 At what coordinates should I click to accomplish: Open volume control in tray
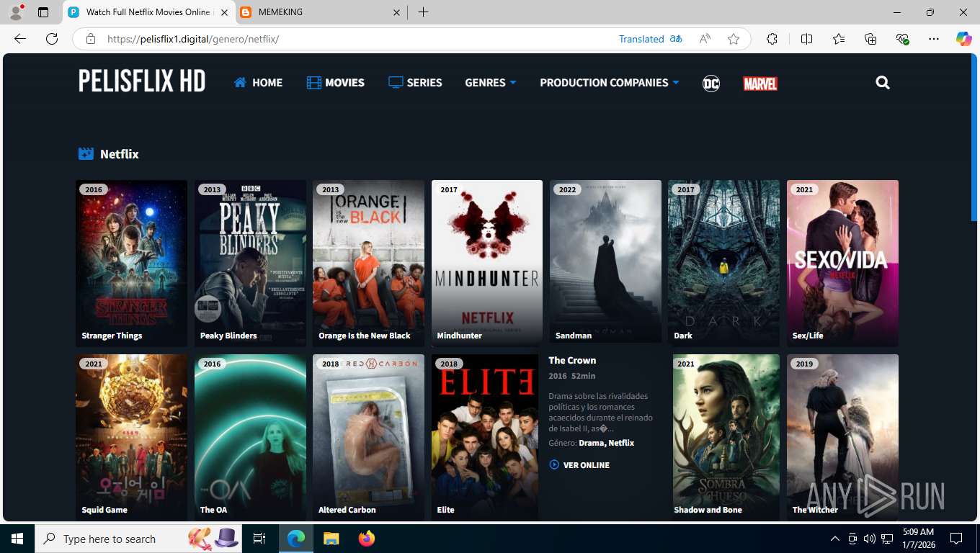(870, 539)
